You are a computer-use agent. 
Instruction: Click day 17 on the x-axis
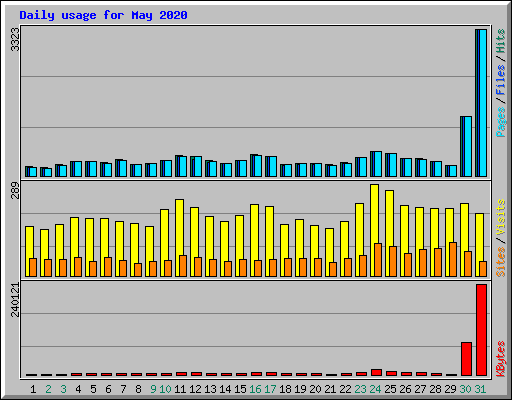pyautogui.click(x=270, y=389)
